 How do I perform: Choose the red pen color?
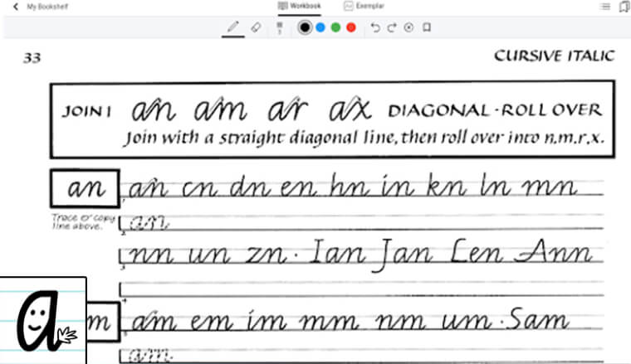351,27
